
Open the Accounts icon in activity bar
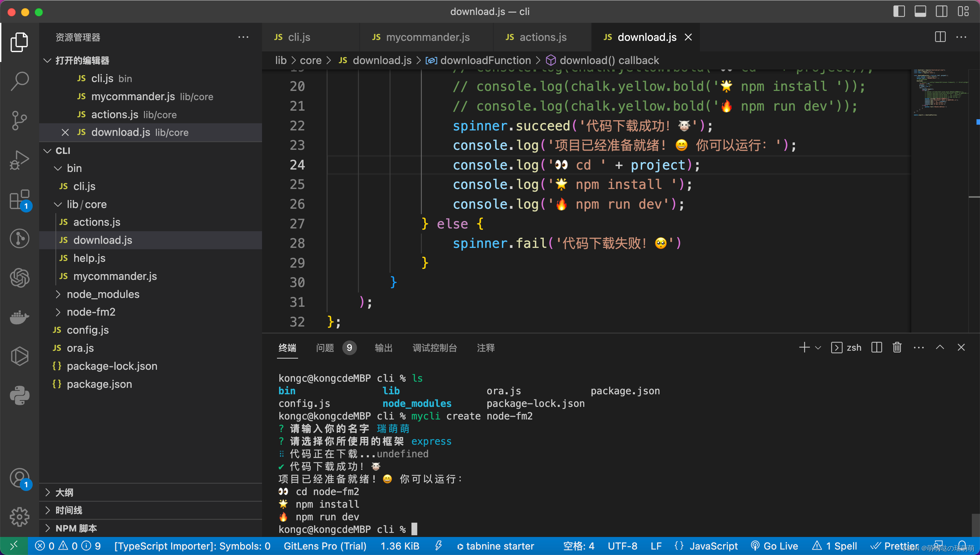point(19,478)
